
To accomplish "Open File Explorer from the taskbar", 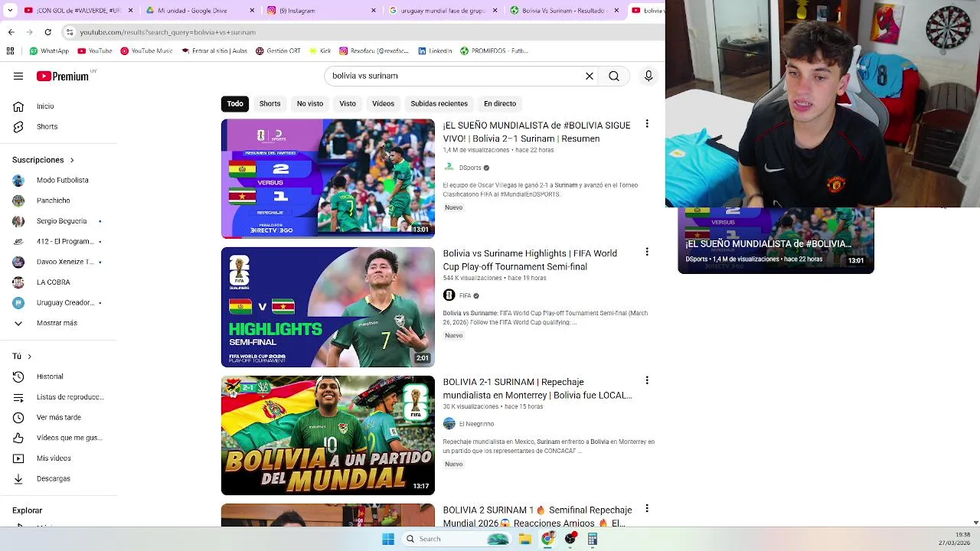I will coord(525,539).
